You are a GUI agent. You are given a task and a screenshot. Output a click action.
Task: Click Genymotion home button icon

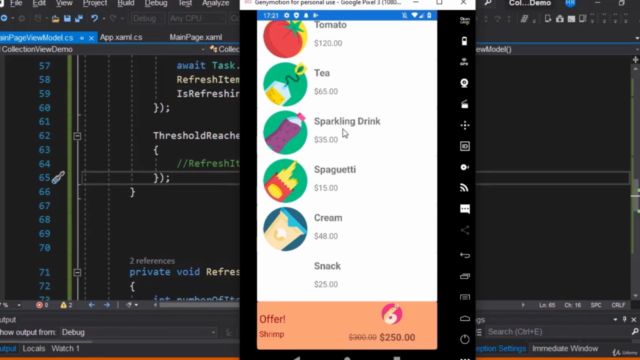(x=464, y=318)
